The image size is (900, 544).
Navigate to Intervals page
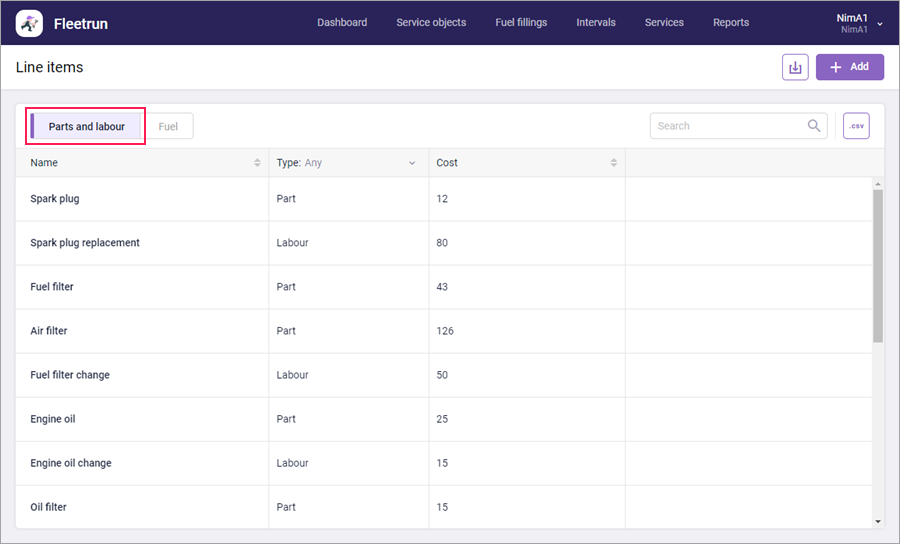coord(596,23)
